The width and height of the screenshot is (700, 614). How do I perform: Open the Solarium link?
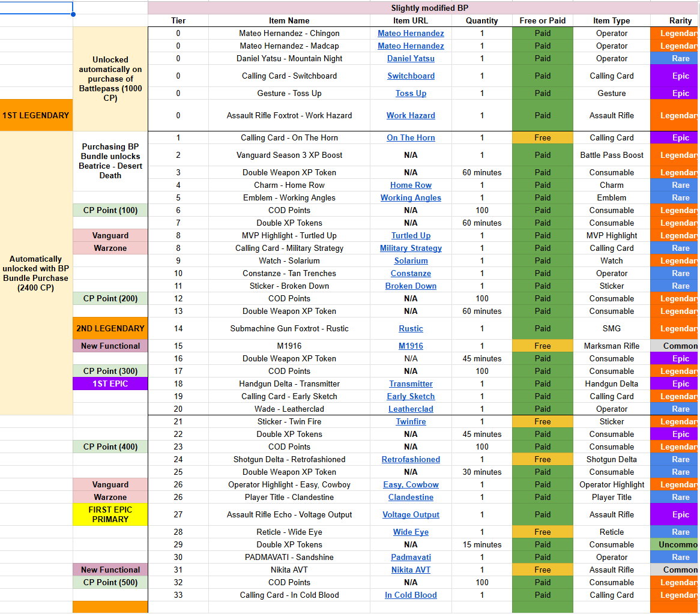pyautogui.click(x=411, y=260)
